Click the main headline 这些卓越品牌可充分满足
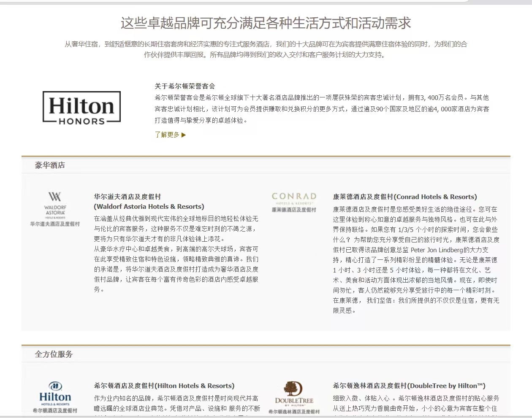The image size is (532, 418). click(x=266, y=23)
